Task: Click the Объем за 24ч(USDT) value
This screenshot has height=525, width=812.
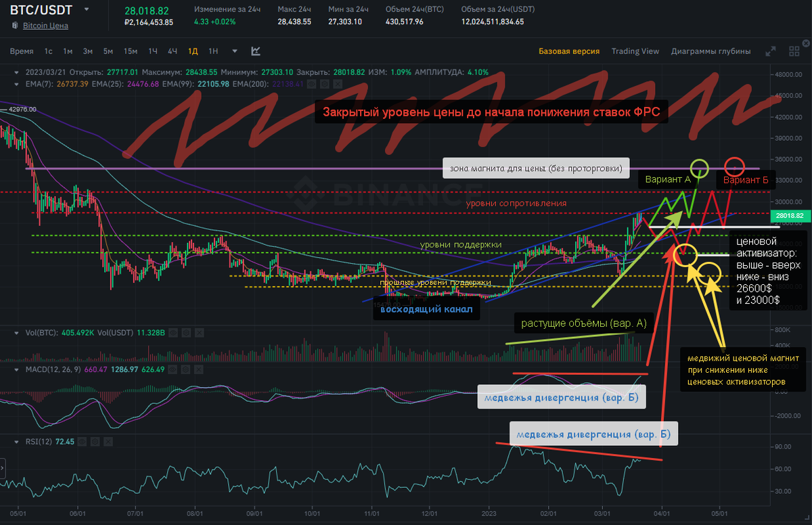Action: pos(492,22)
